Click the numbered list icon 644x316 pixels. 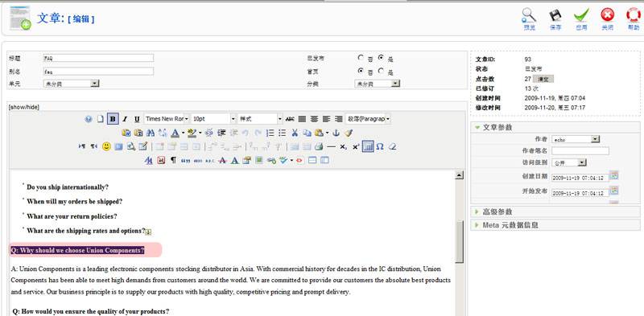point(270,133)
